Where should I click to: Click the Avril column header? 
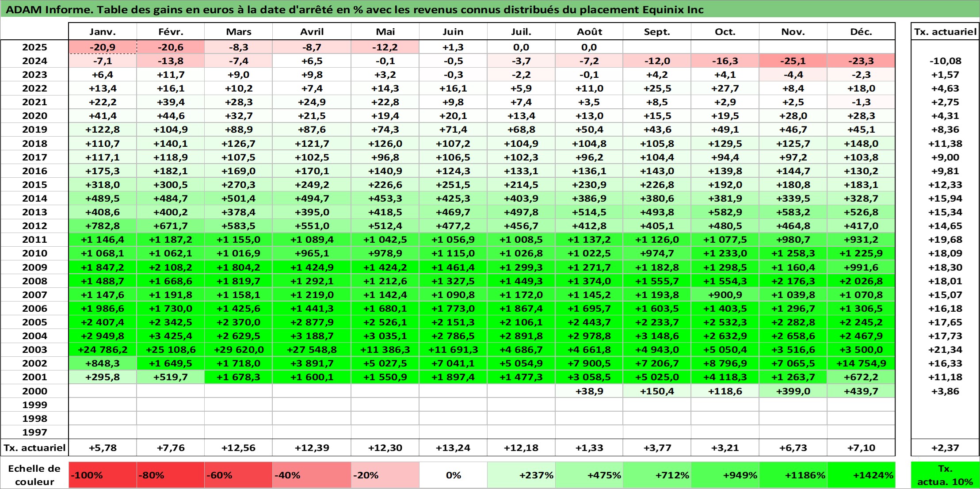click(x=312, y=31)
